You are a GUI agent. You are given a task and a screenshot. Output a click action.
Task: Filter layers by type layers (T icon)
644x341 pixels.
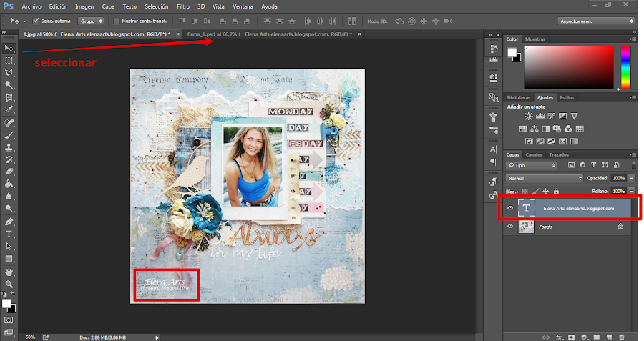tap(593, 165)
